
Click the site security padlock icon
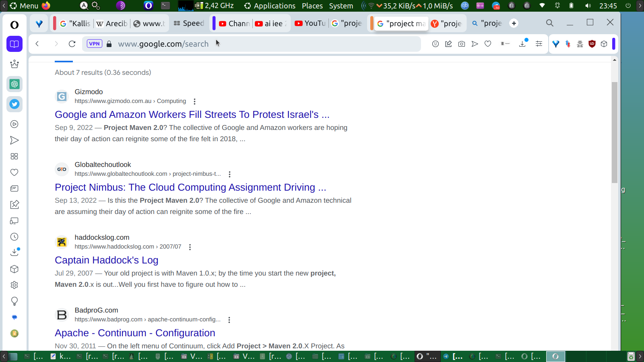pos(109,44)
